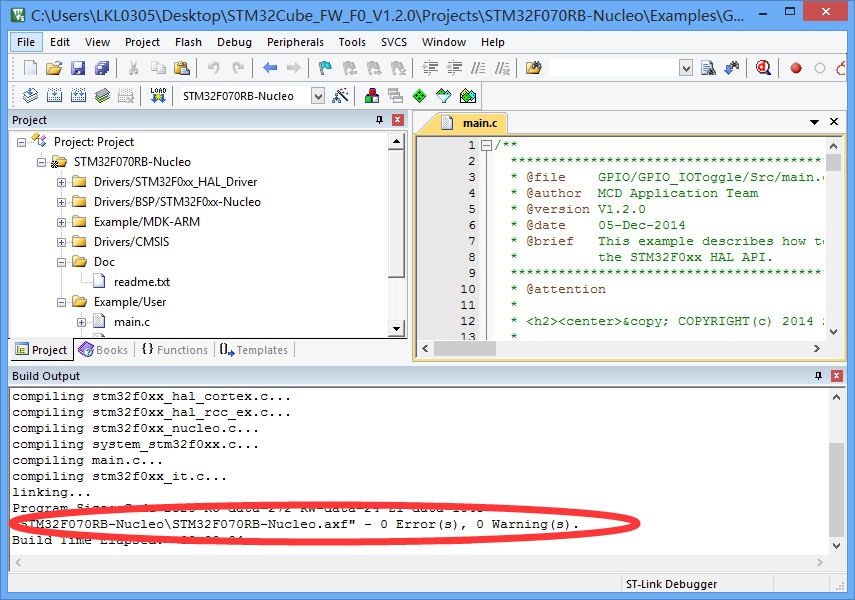Expand the Example/MDK-ARM group
The height and width of the screenshot is (600, 855).
tap(62, 223)
